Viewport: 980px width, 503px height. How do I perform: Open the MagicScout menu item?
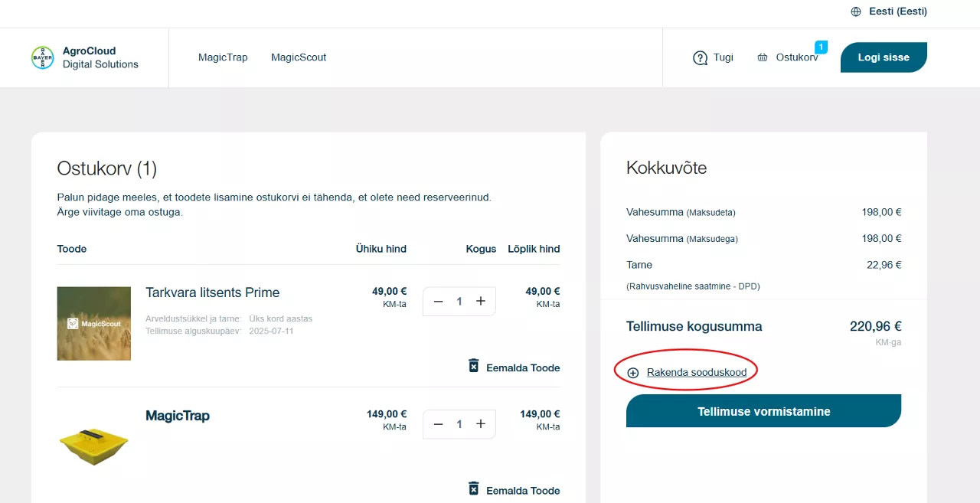299,57
